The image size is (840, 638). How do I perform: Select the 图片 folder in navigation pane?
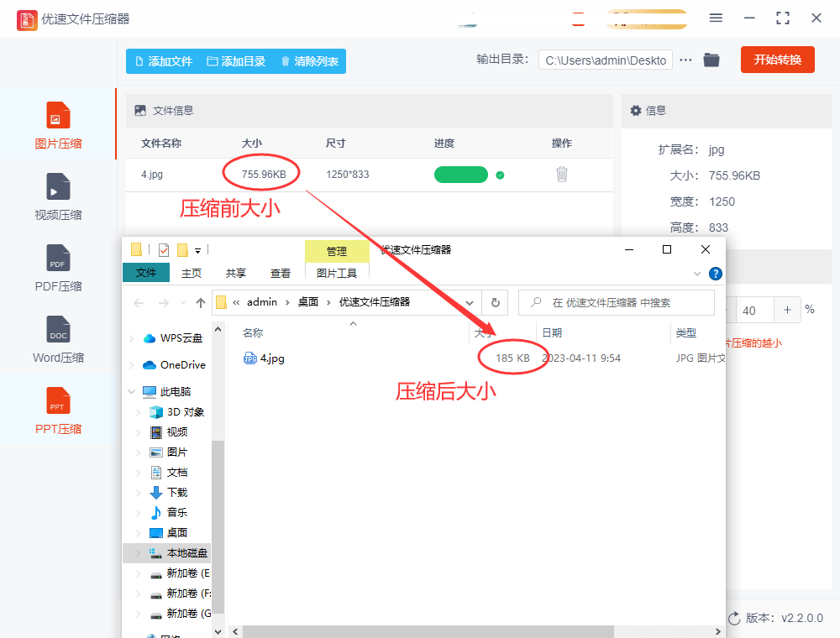tap(169, 452)
